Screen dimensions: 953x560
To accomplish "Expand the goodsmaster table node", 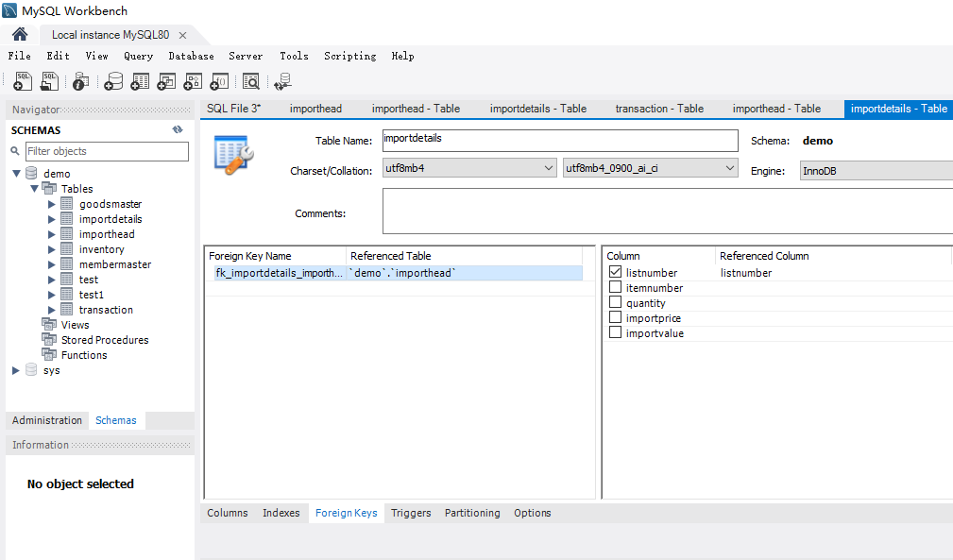I will click(52, 204).
